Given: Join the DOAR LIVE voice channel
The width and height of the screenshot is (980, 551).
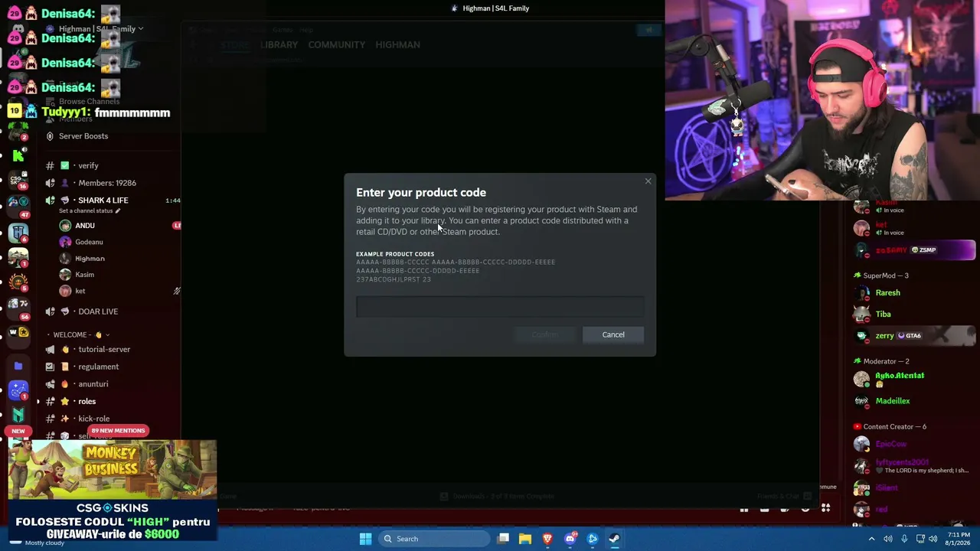Looking at the screenshot, I should [x=98, y=311].
